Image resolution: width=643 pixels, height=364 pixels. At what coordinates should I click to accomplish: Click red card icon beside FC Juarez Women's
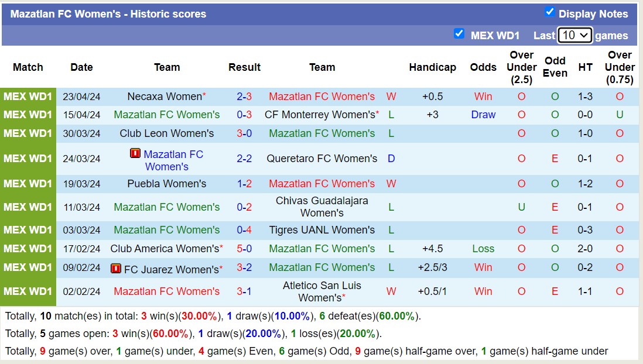(x=116, y=269)
